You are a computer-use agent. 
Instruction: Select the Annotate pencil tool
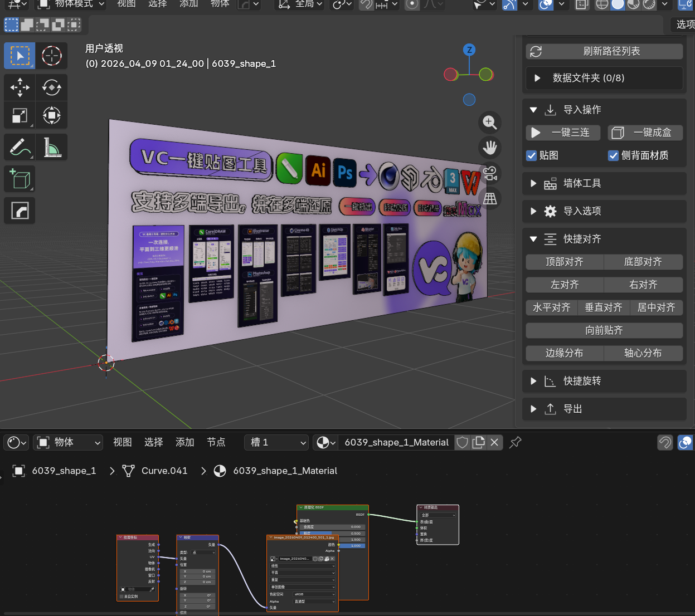coord(20,148)
